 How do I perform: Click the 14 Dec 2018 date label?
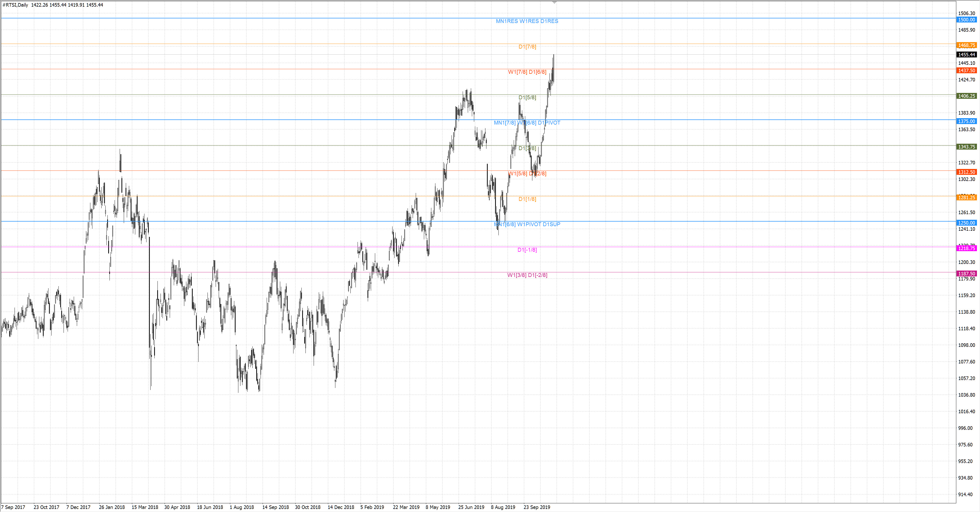pyautogui.click(x=340, y=507)
